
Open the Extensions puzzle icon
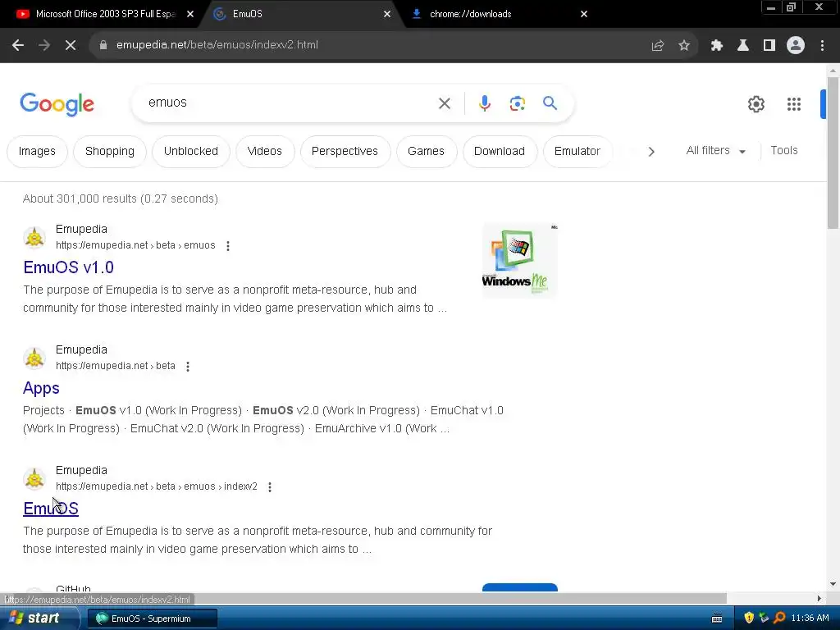(x=716, y=46)
